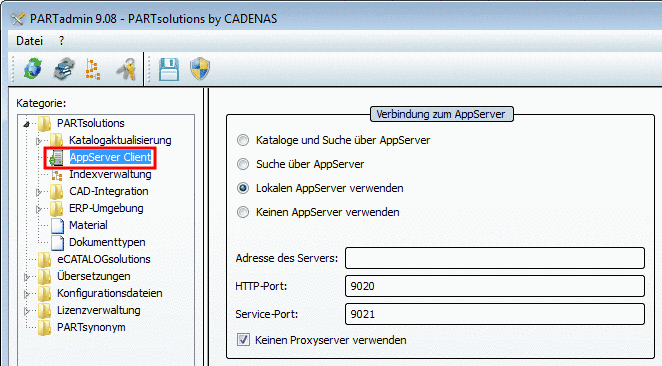Image resolution: width=662 pixels, height=366 pixels.
Task: Click the ERP-Umgebung folder icon
Action: tap(57, 209)
